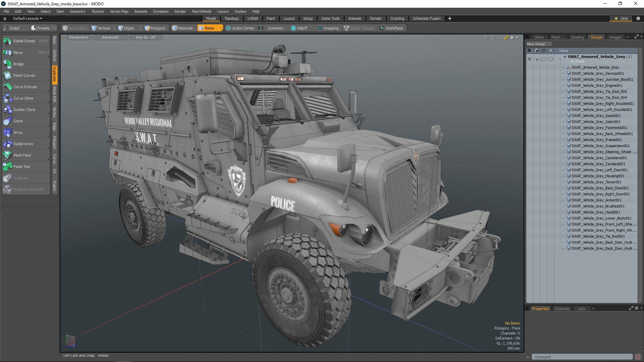Pick the Scatter Clone tool
Image resolution: width=644 pixels, height=362 pixels.
pos(26,110)
